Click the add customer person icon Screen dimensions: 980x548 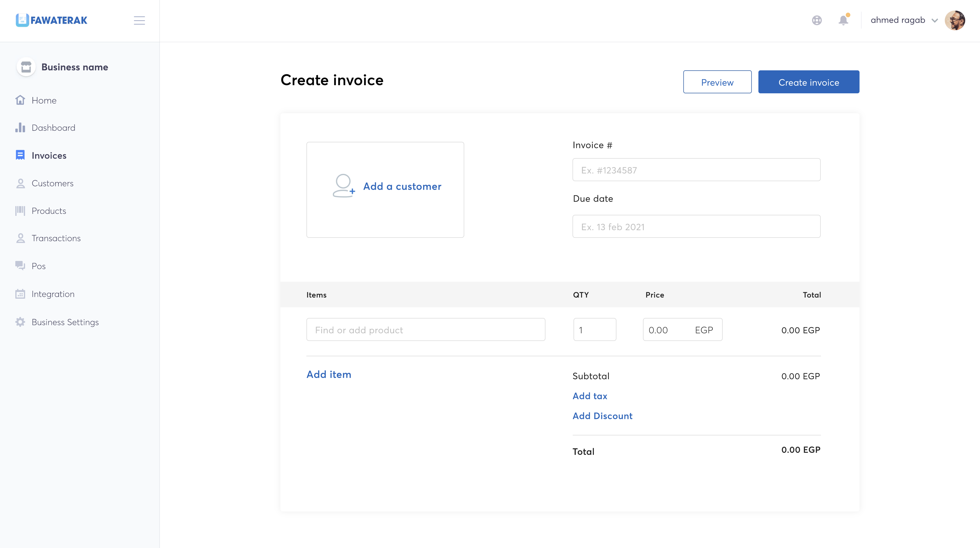click(343, 186)
